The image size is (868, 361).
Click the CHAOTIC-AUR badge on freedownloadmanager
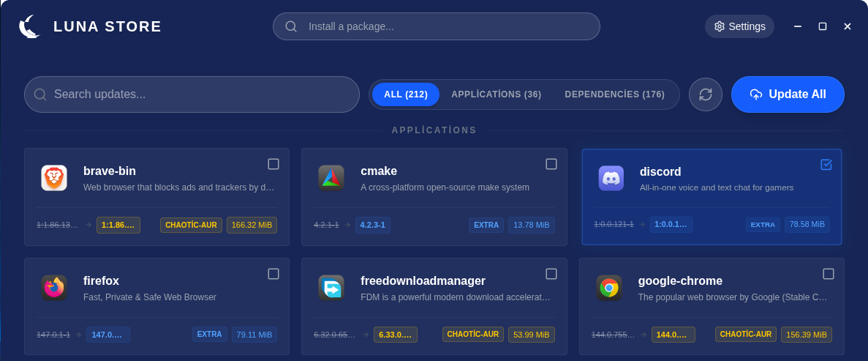(473, 335)
